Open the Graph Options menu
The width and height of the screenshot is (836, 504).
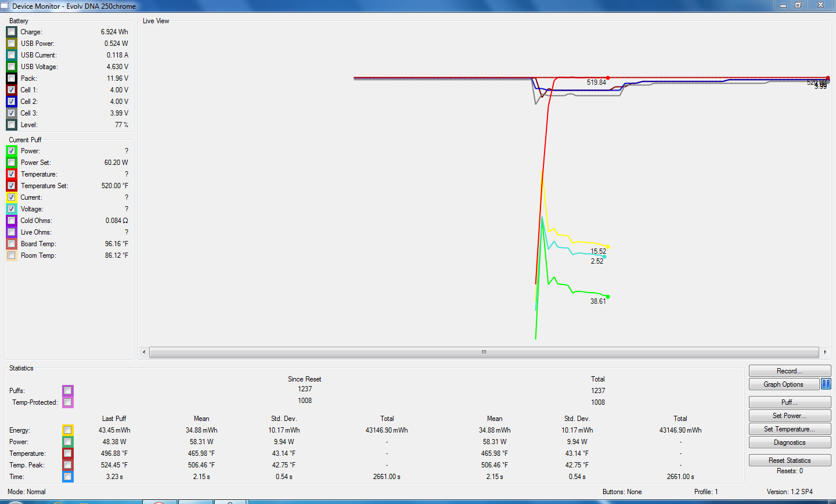tap(783, 384)
